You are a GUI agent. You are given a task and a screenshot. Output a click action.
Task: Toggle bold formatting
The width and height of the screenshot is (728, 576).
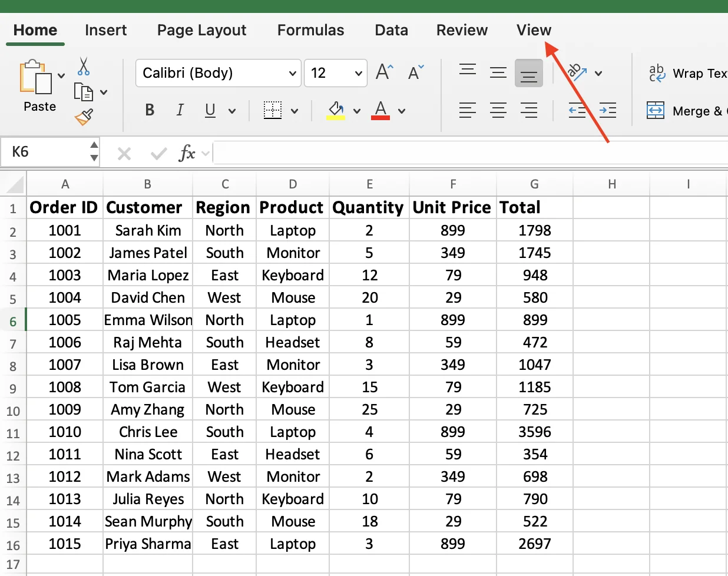tap(149, 110)
